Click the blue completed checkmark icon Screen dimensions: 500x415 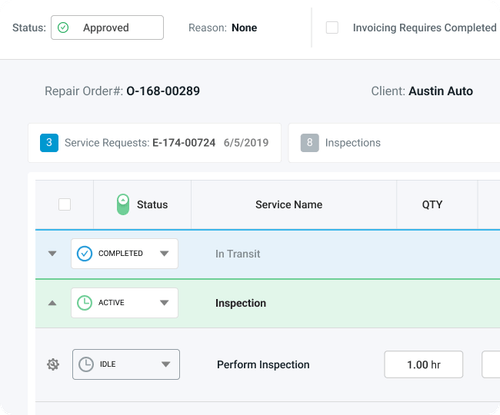[x=84, y=254]
